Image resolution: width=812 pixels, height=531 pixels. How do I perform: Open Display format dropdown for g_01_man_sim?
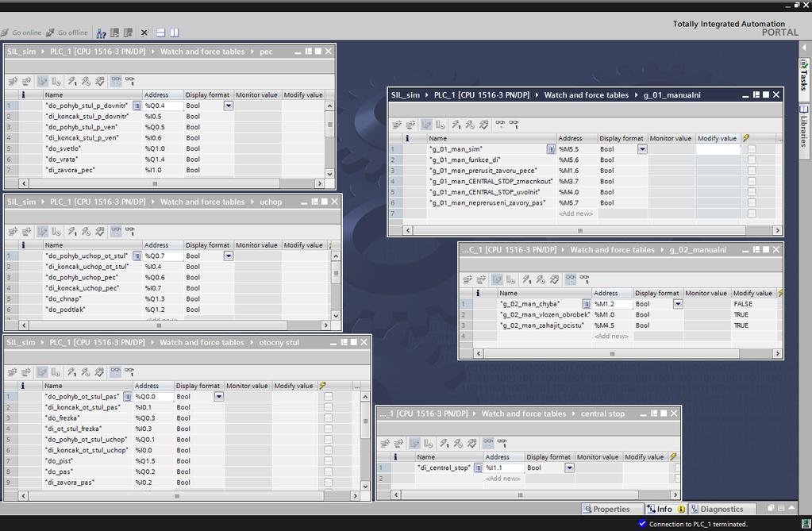(x=642, y=149)
